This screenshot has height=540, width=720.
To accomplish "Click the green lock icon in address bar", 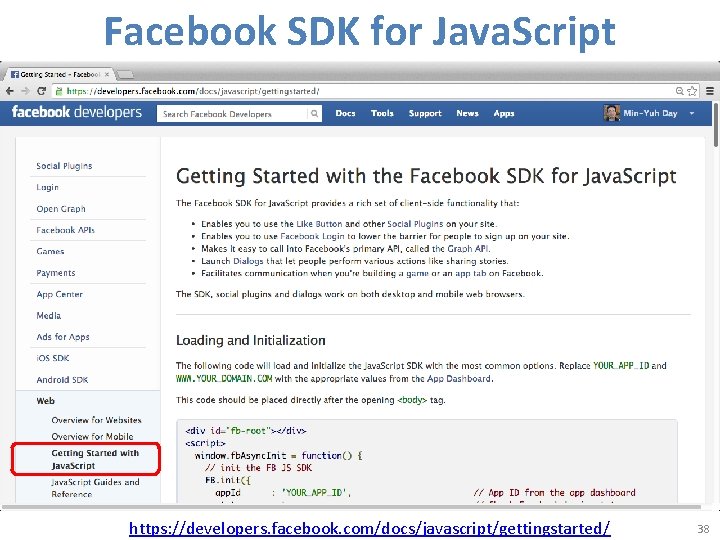I will 59,91.
